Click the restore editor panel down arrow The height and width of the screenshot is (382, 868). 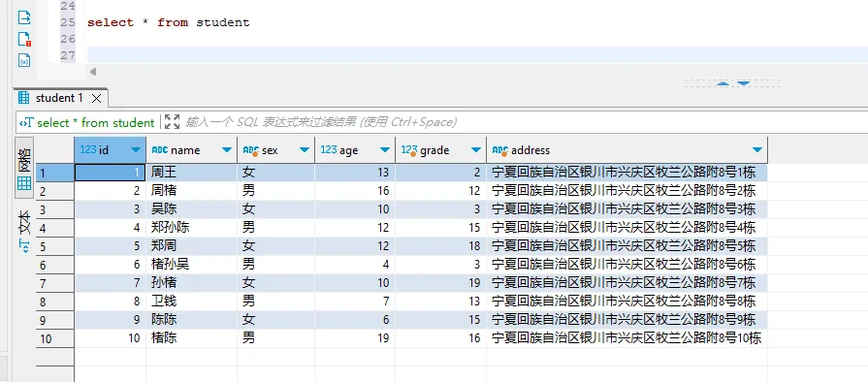[x=743, y=83]
